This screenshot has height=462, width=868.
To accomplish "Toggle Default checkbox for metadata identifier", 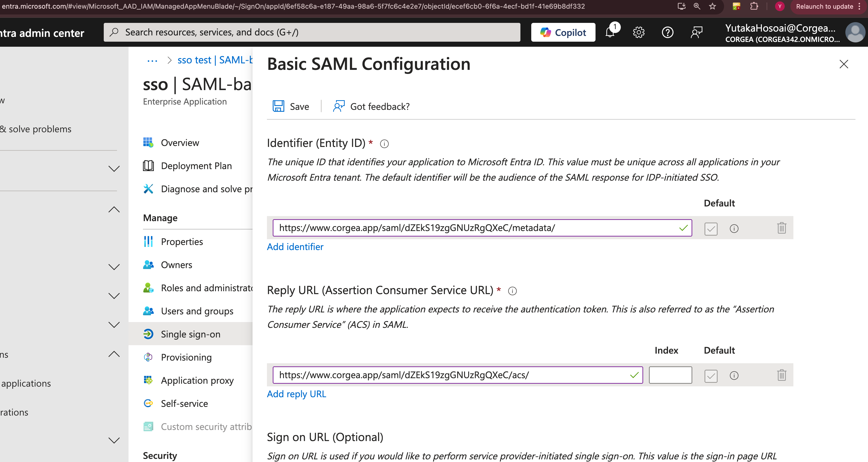I will pos(711,229).
